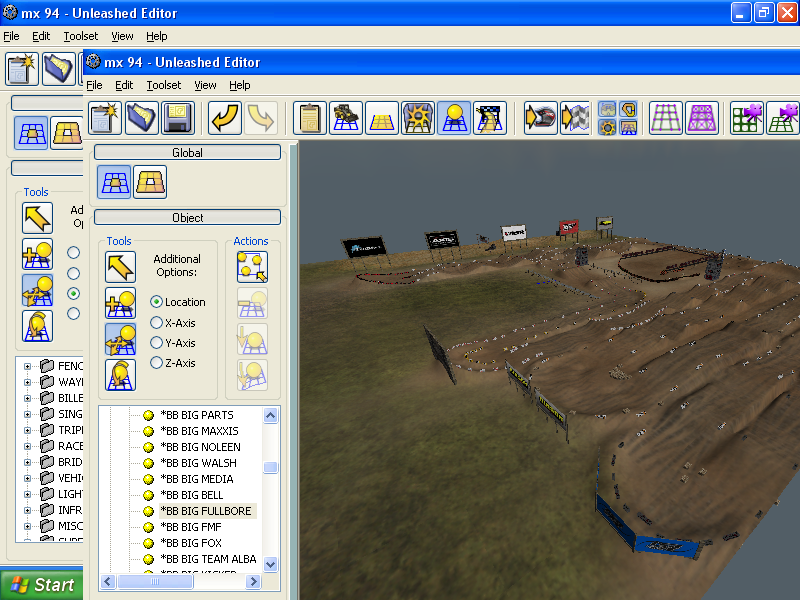
Task: Expand the FENC folder tree node
Action: pyautogui.click(x=28, y=366)
